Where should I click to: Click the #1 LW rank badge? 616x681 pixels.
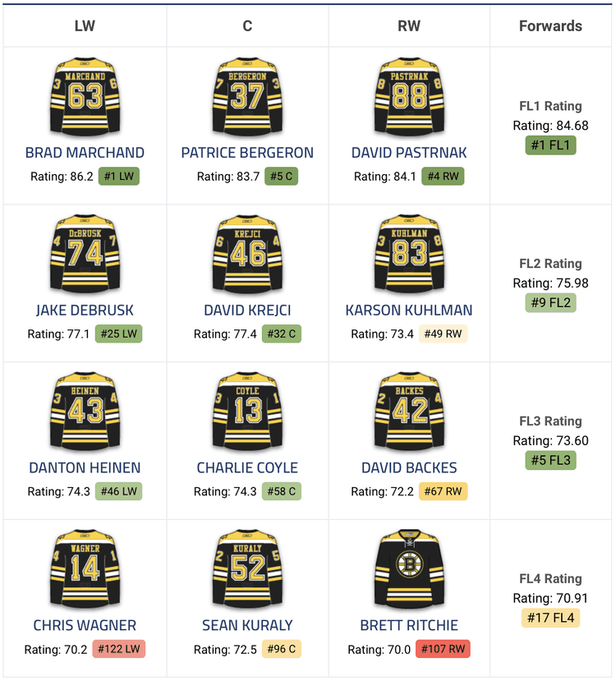coord(119,177)
